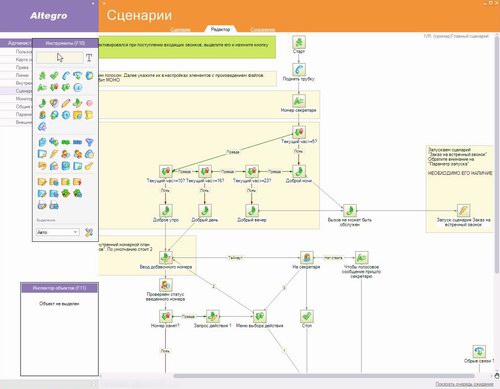Click the На секретаря node

tap(307, 258)
